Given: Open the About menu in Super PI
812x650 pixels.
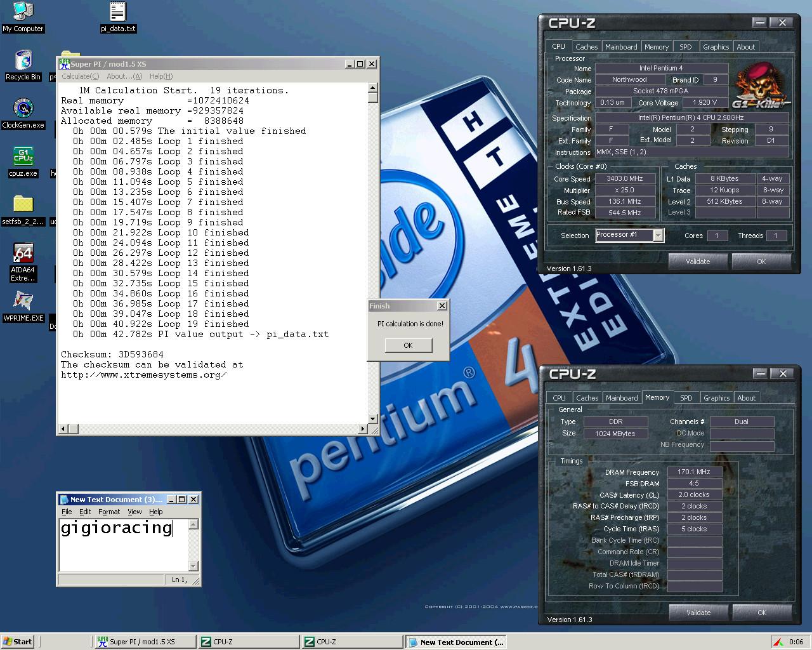Looking at the screenshot, I should 124,76.
